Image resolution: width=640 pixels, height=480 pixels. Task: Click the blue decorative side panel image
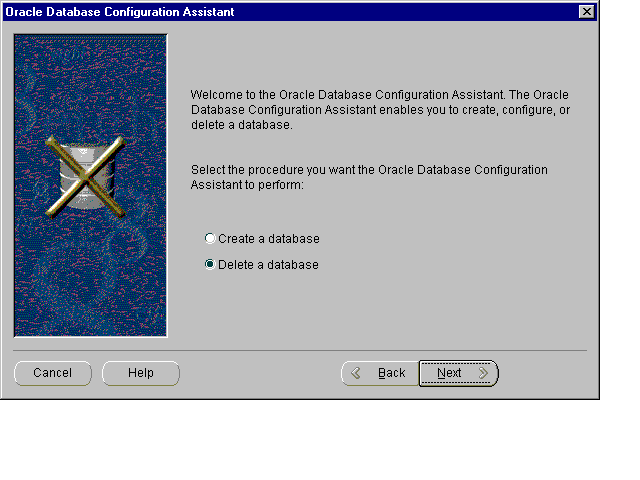click(90, 280)
